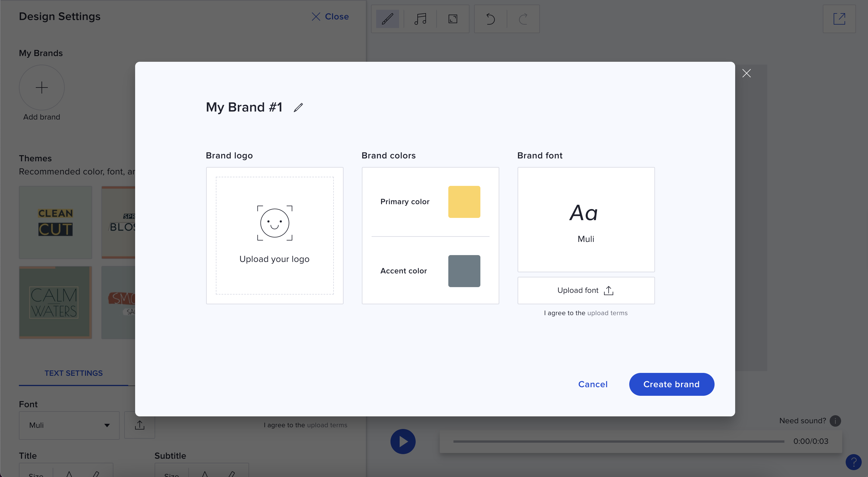Click the Add brand circle button
Screen dimensions: 868x477
(42, 87)
